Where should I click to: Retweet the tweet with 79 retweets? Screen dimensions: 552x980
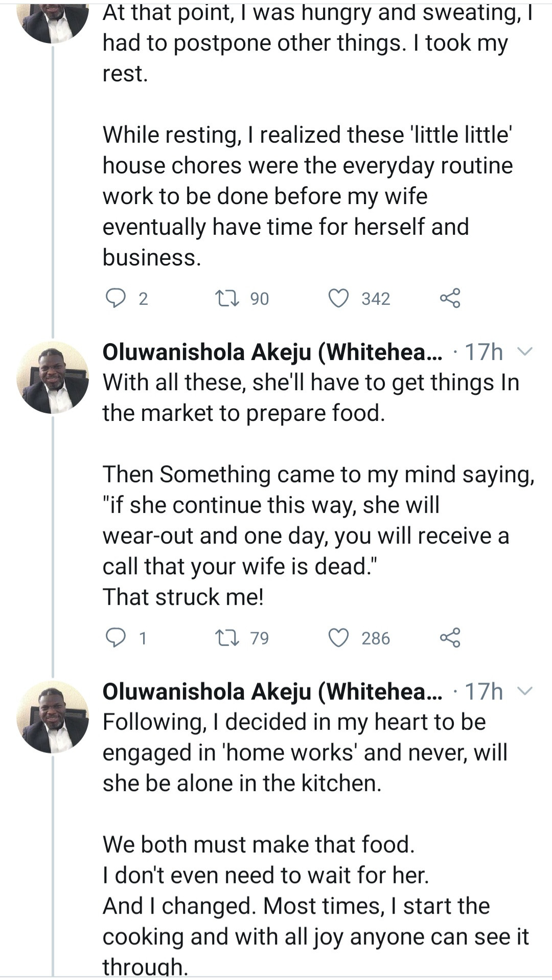[224, 638]
